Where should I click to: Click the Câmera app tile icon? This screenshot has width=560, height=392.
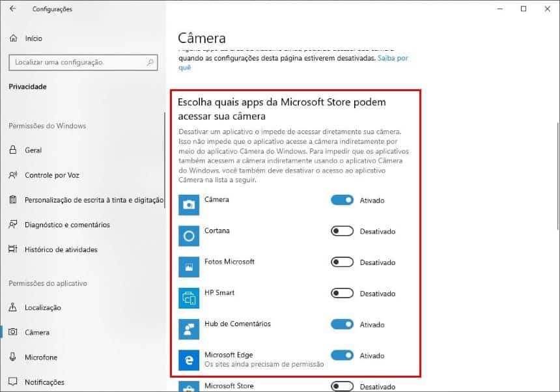[x=189, y=205]
